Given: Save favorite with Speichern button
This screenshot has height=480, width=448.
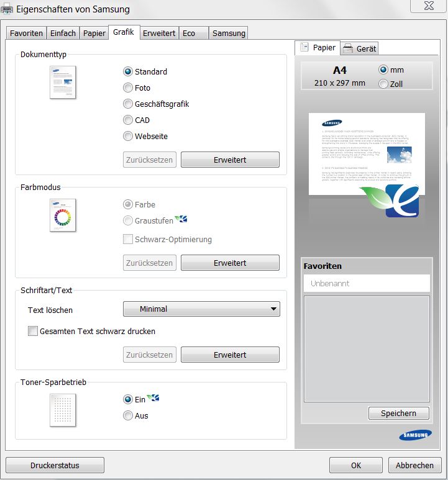Looking at the screenshot, I should click(x=399, y=414).
